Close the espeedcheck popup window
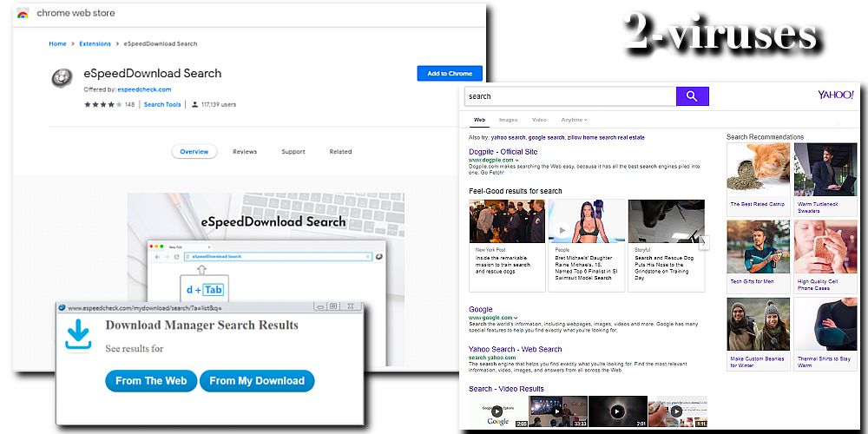Screen dimensions: 868x434 pyautogui.click(x=351, y=306)
